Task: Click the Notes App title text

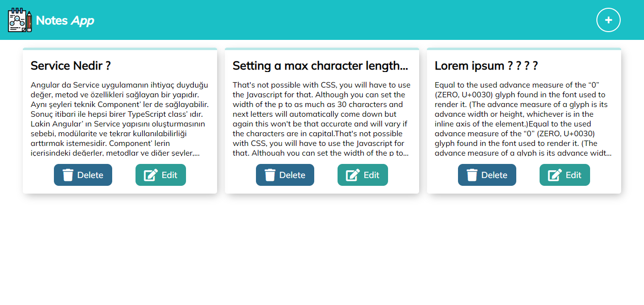Action: [65, 20]
